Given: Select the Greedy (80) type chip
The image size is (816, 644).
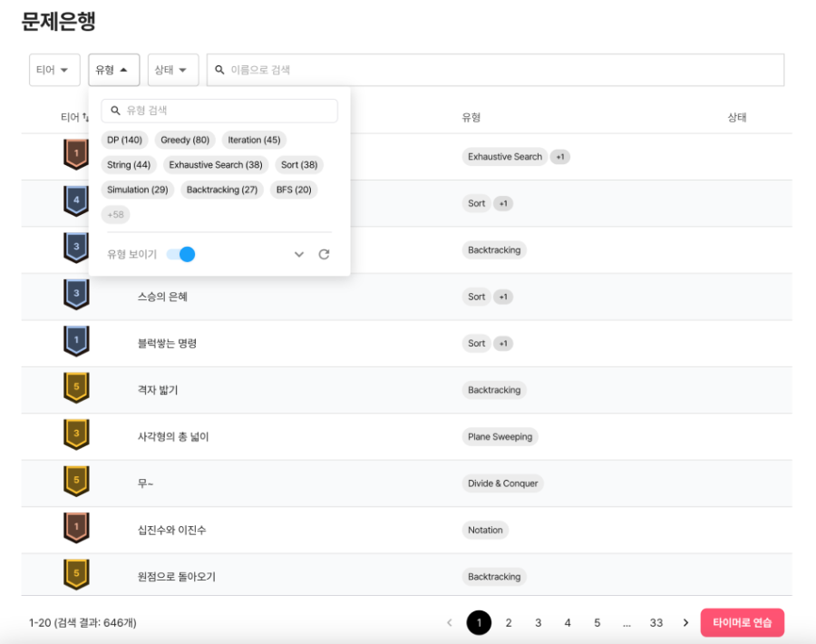Looking at the screenshot, I should coord(185,140).
